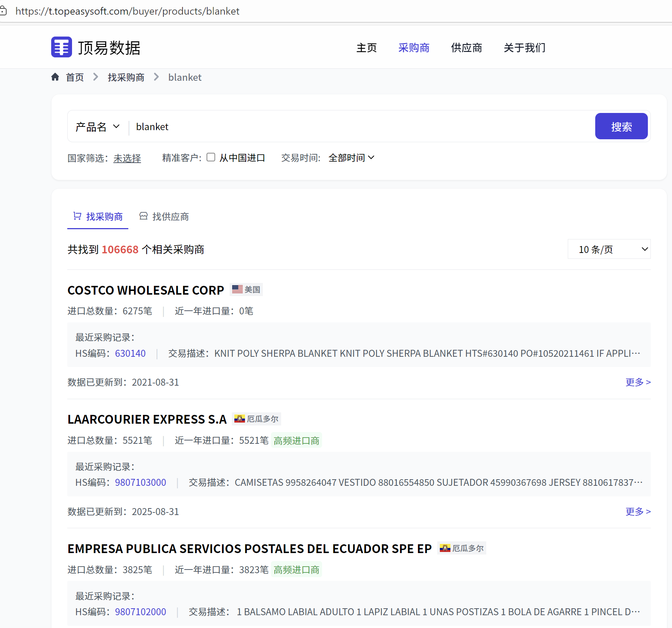Click the store icon on 找供应商 tab
The image size is (672, 628).
pyautogui.click(x=143, y=216)
